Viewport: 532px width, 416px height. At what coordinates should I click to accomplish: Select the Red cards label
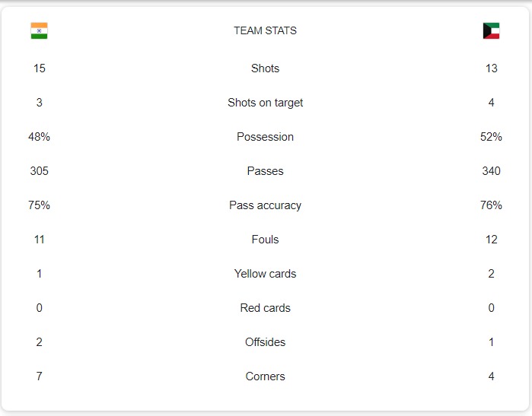pyautogui.click(x=265, y=308)
